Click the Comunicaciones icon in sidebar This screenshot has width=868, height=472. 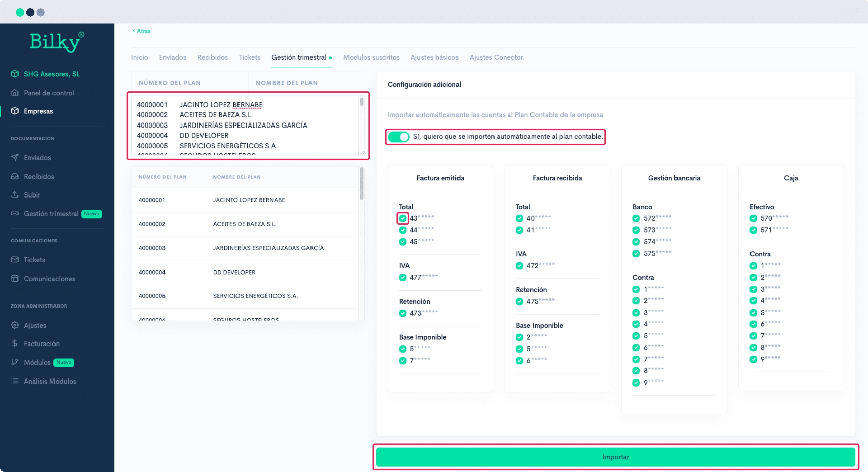15,278
